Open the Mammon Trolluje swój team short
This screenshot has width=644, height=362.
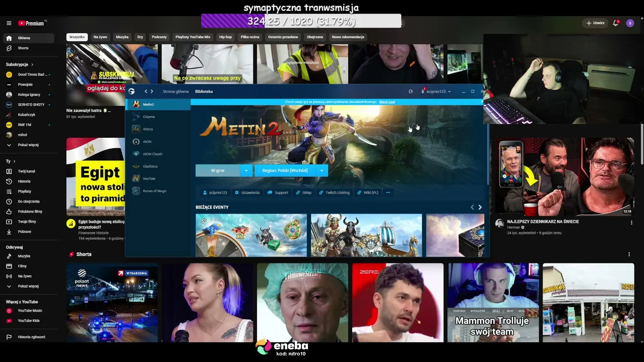tap(493, 303)
